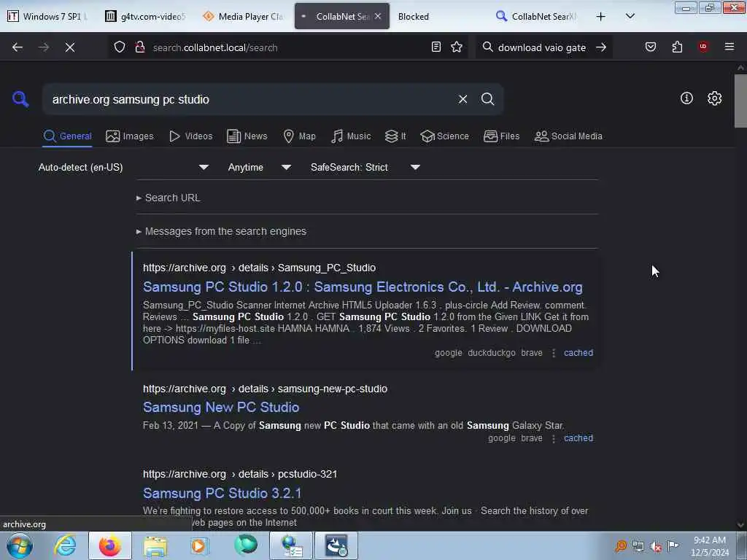Select the It search category
The image size is (747, 560).
pos(395,136)
